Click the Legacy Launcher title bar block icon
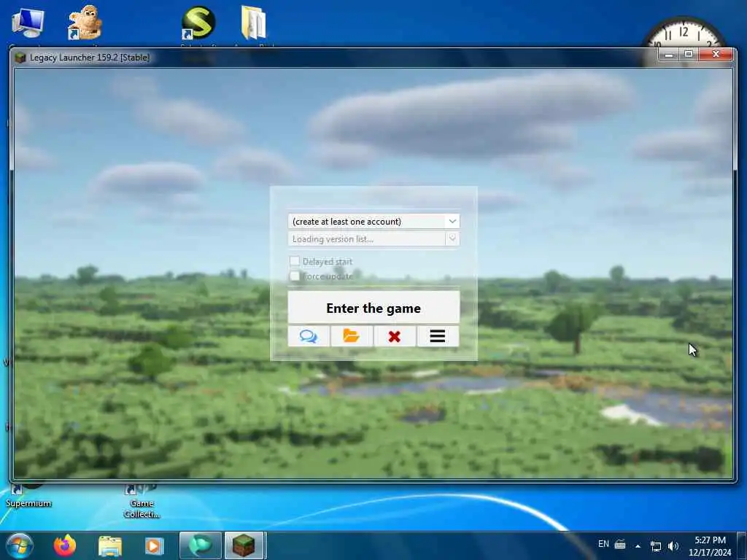Screen dimensions: 747x560 20,58
